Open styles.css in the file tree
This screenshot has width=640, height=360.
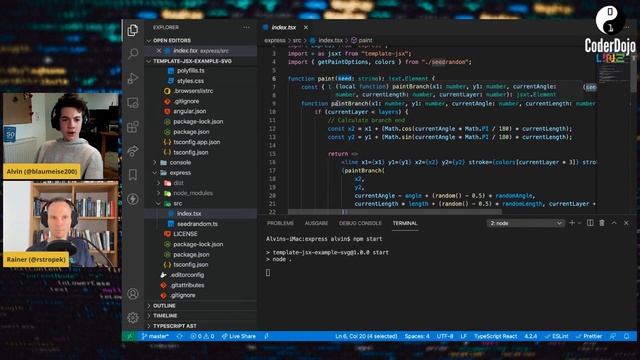tap(190, 81)
